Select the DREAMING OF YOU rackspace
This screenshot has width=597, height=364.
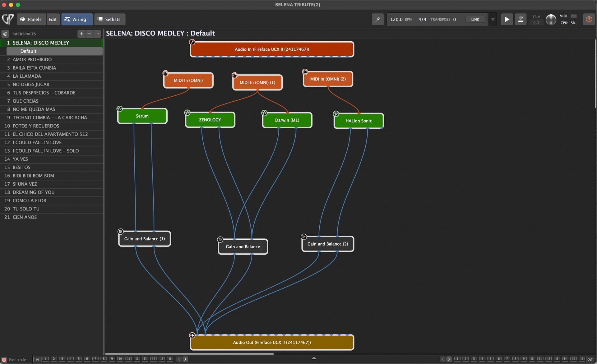click(x=51, y=192)
